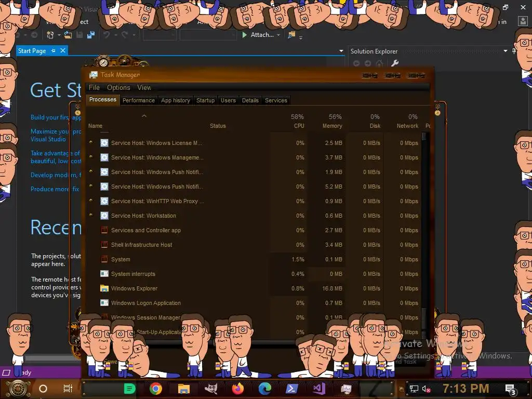Click the Task Manager title bar icon
This screenshot has width=532, height=399.
[94, 75]
